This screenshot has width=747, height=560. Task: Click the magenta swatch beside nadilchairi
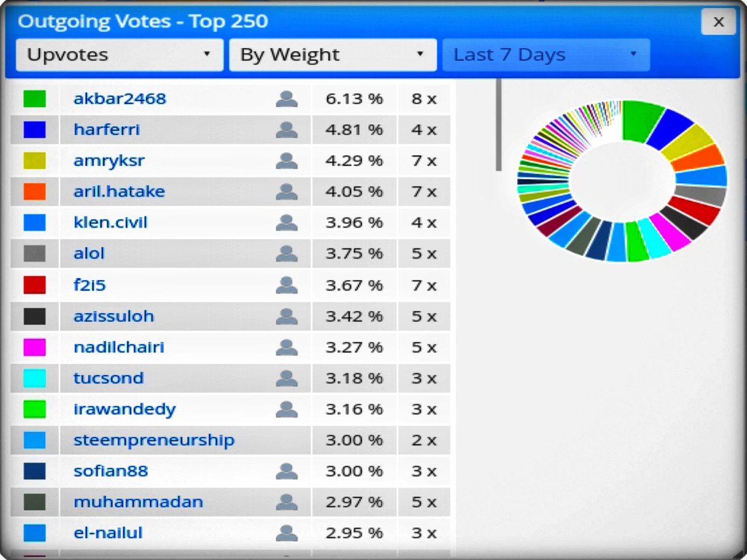[34, 348]
